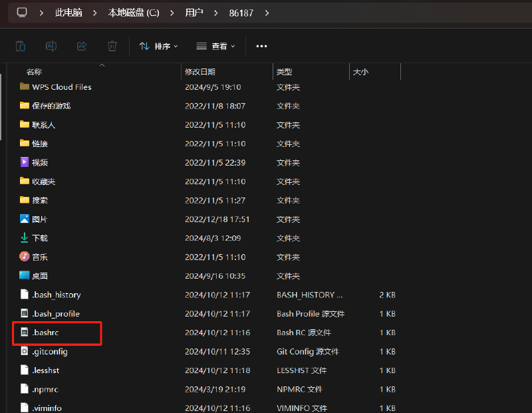Screen dimensions: 532x413
Task: Click type Bash Profile 源文件
Action: pyautogui.click(x=311, y=314)
